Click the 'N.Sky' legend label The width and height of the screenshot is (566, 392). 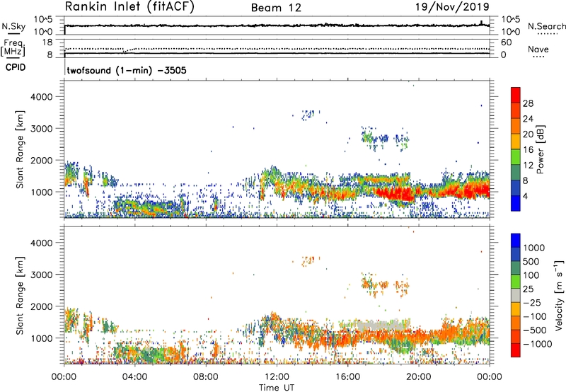(x=13, y=26)
